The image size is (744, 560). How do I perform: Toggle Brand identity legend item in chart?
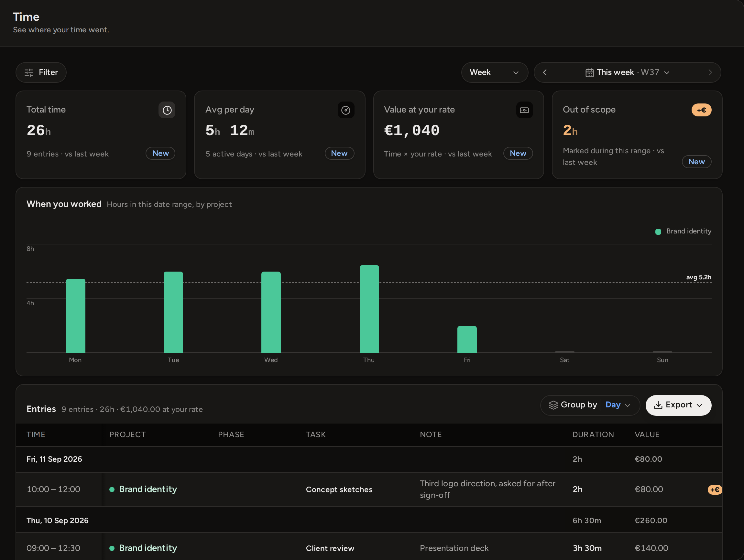point(684,231)
